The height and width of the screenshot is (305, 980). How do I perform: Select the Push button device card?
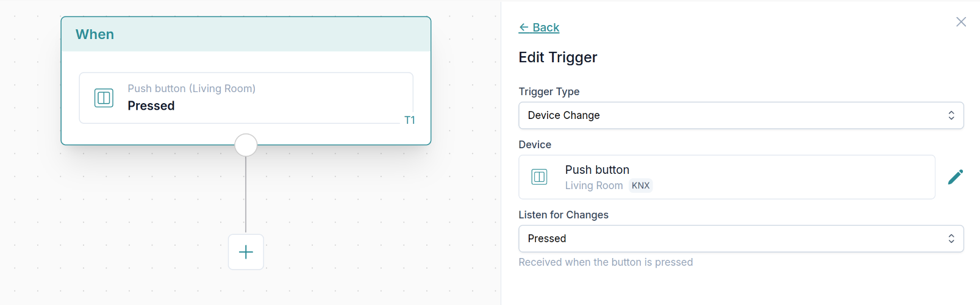tap(726, 177)
